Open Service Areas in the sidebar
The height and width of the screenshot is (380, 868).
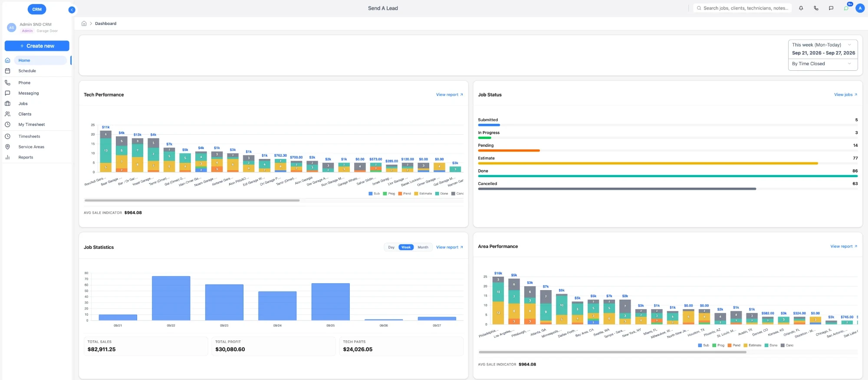(x=31, y=147)
